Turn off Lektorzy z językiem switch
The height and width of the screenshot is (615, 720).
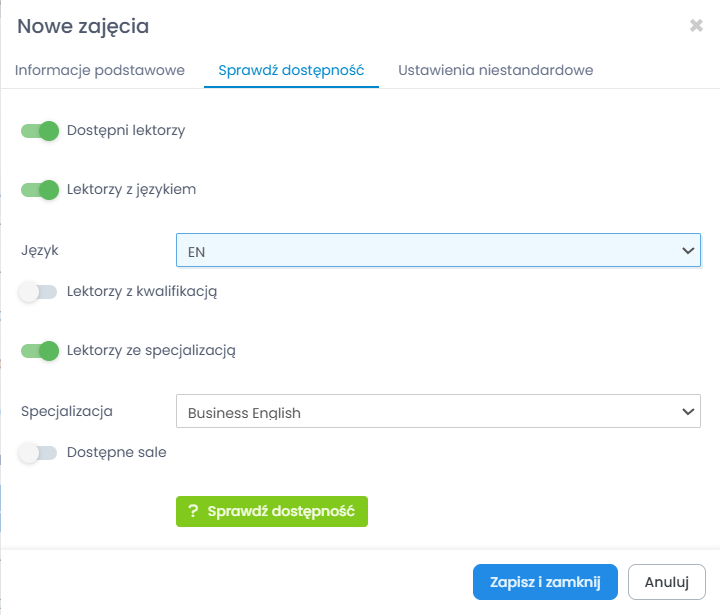(x=40, y=189)
